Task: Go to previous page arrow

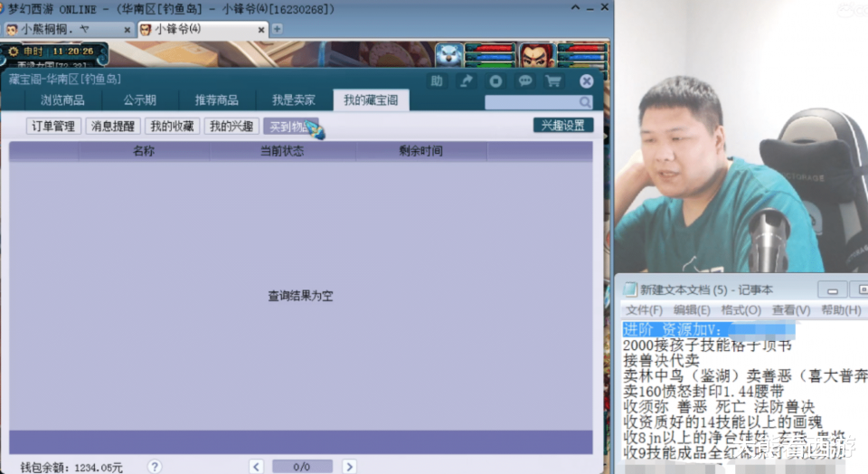Action: click(x=256, y=467)
